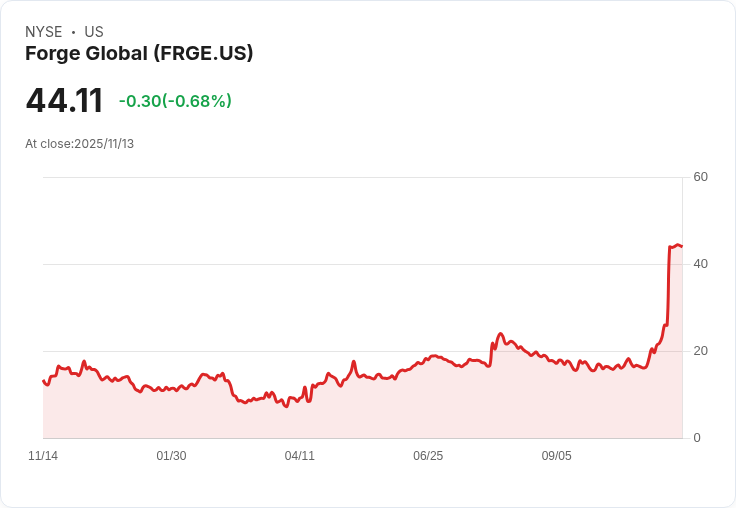Select the 40 price axis label
The width and height of the screenshot is (736, 508).
click(700, 264)
